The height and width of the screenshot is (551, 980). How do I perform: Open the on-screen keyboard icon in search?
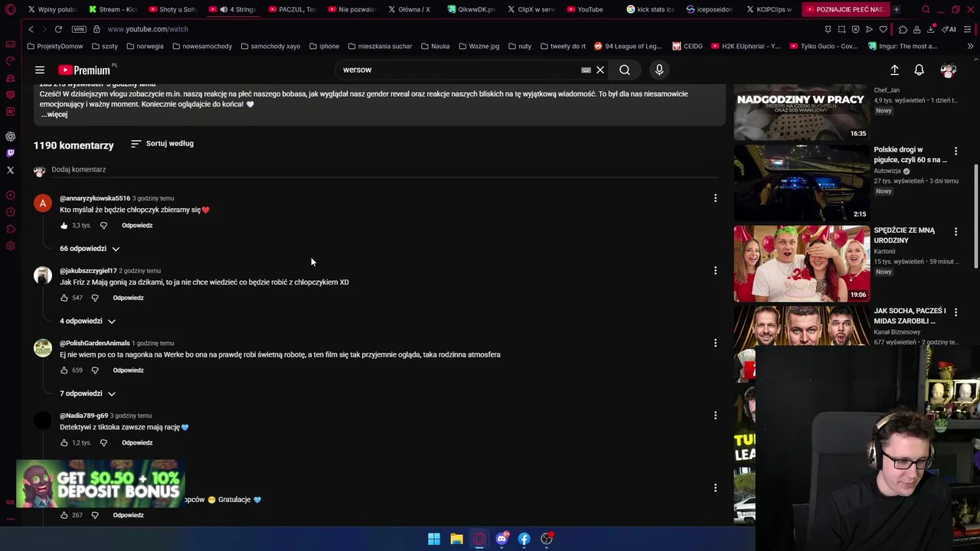click(x=586, y=70)
